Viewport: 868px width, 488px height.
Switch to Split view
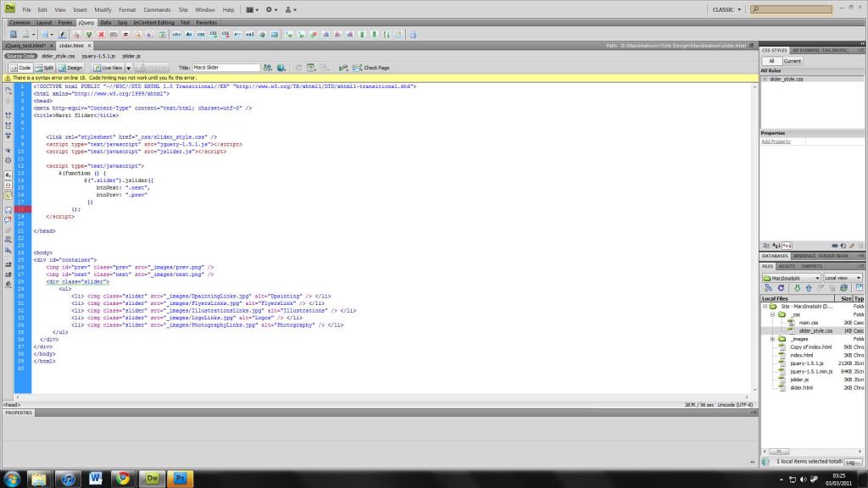tap(47, 68)
